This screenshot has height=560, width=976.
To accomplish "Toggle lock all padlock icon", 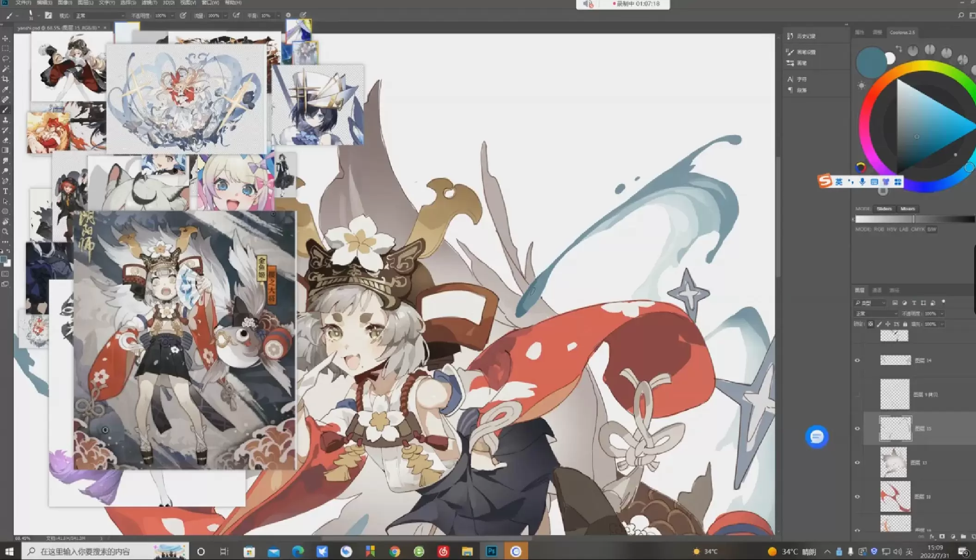I will point(905,324).
